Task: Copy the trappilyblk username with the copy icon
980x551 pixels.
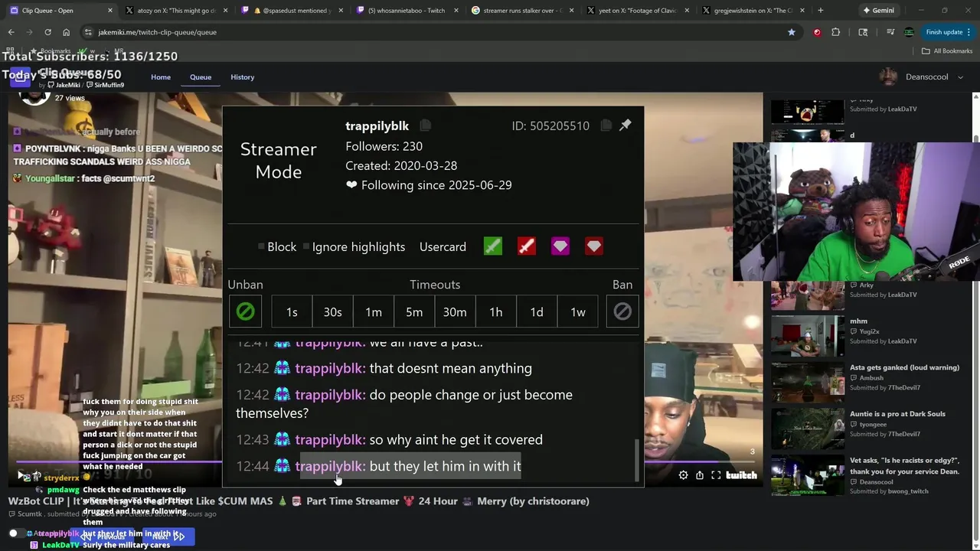Action: pos(426,126)
